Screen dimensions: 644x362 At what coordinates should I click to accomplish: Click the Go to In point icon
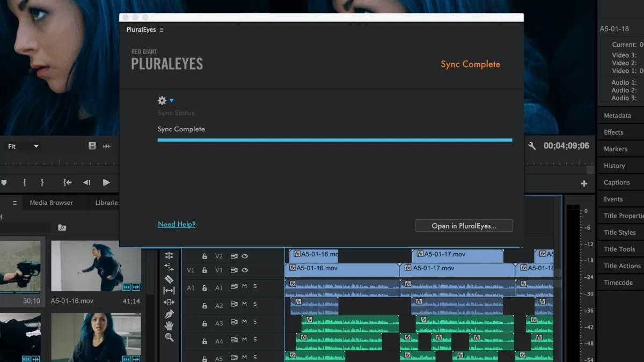(68, 182)
